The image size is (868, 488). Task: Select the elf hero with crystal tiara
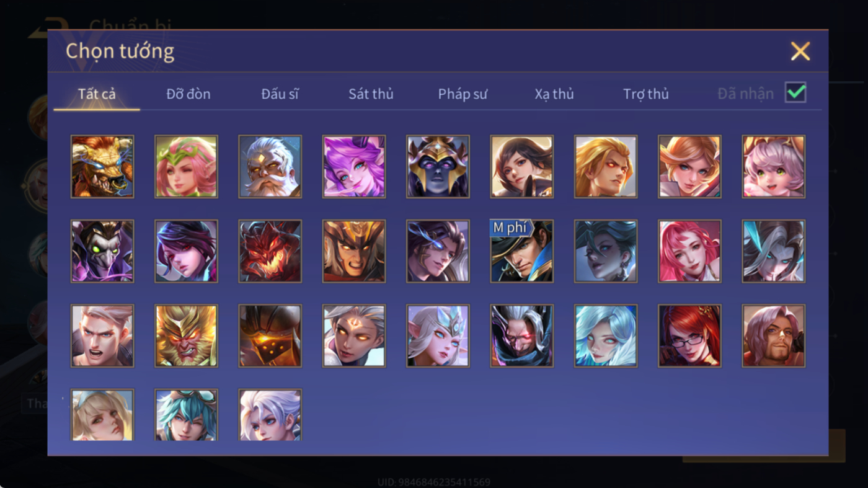click(438, 335)
